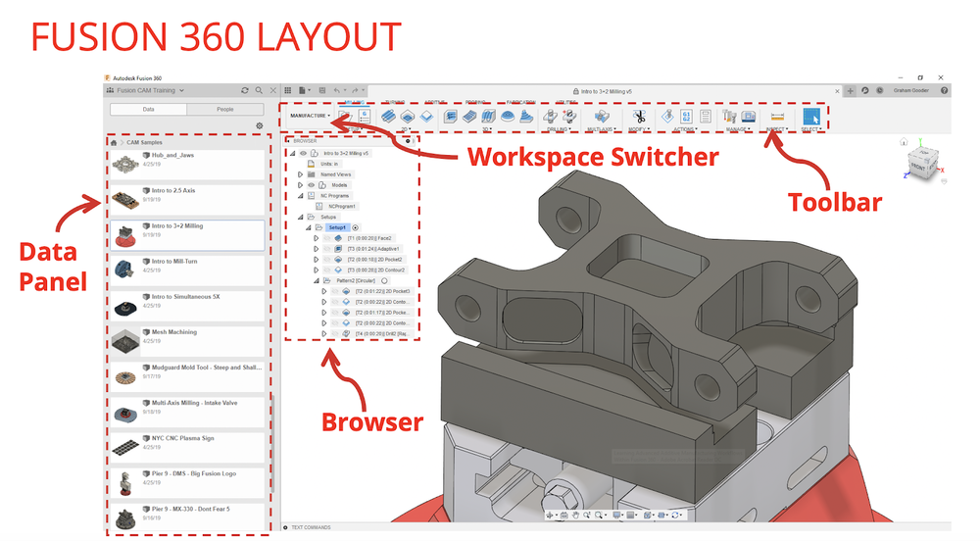Switch to the People tab

point(225,110)
